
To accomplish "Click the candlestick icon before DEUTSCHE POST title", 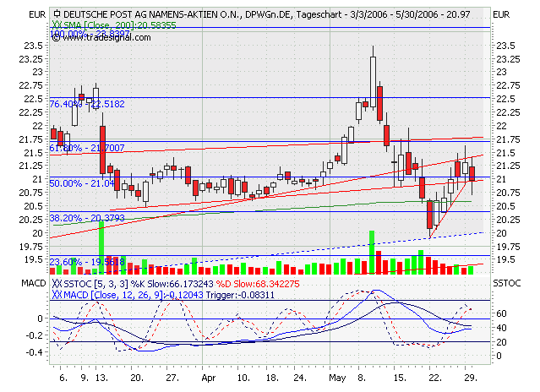I will 56,15.
